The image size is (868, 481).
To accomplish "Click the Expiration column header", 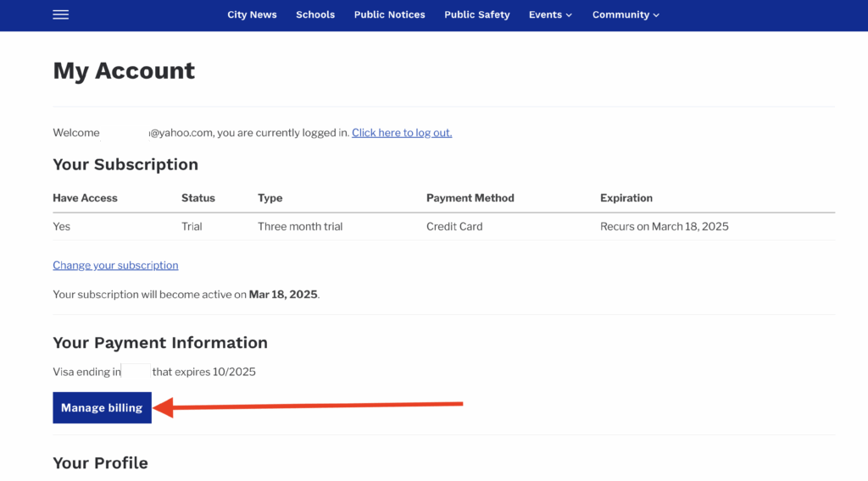I will [626, 198].
